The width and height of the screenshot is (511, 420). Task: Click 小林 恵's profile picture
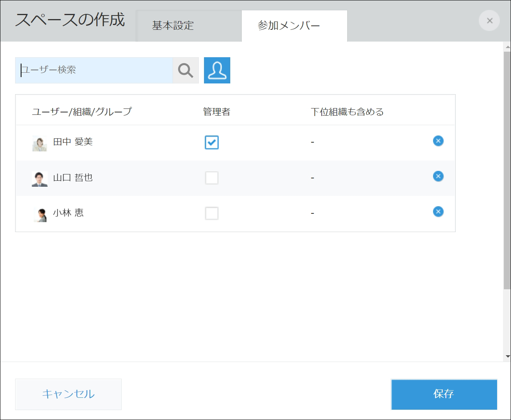(x=39, y=214)
